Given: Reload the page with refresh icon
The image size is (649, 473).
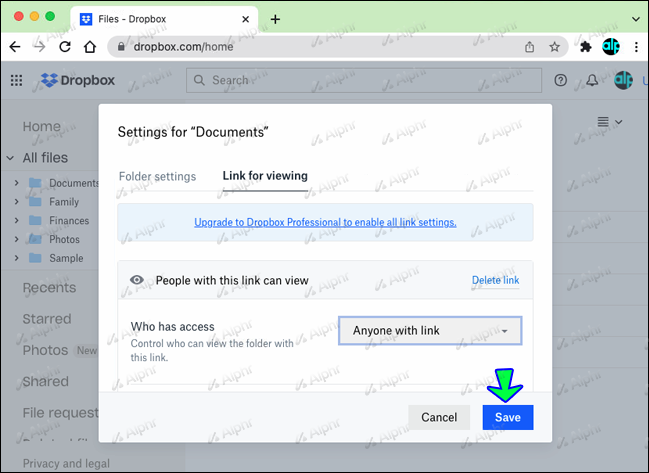Looking at the screenshot, I should (x=65, y=47).
